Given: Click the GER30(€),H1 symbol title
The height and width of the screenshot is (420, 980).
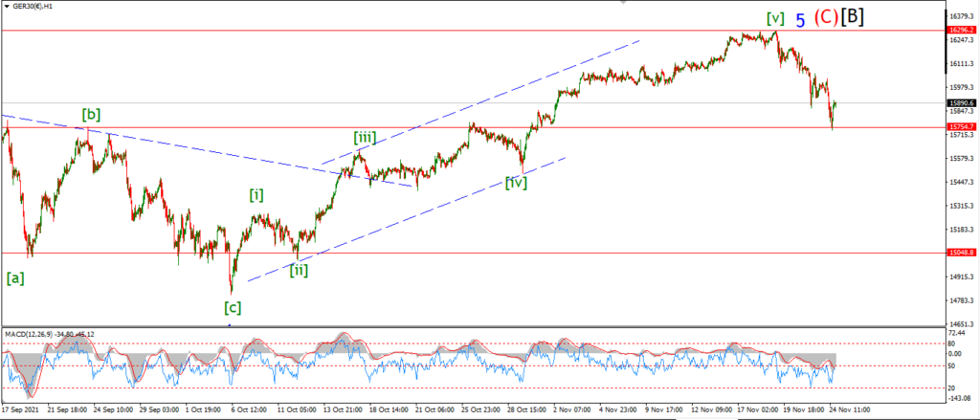Looking at the screenshot, I should coord(33,6).
